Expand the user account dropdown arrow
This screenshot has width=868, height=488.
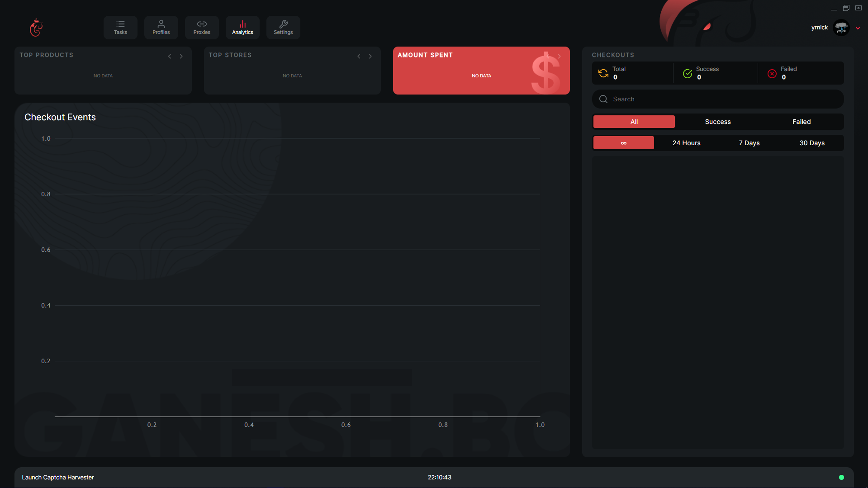point(858,28)
